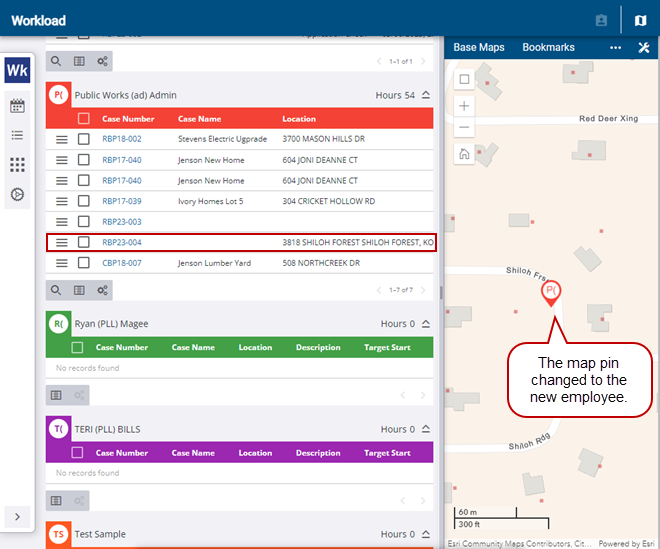Click drag handle of CBP18-007 row
Image resolution: width=660 pixels, height=549 pixels.
pyautogui.click(x=62, y=263)
